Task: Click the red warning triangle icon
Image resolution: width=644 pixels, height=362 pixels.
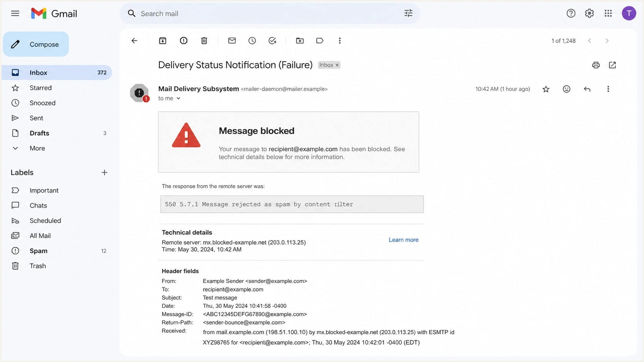Action: (186, 135)
